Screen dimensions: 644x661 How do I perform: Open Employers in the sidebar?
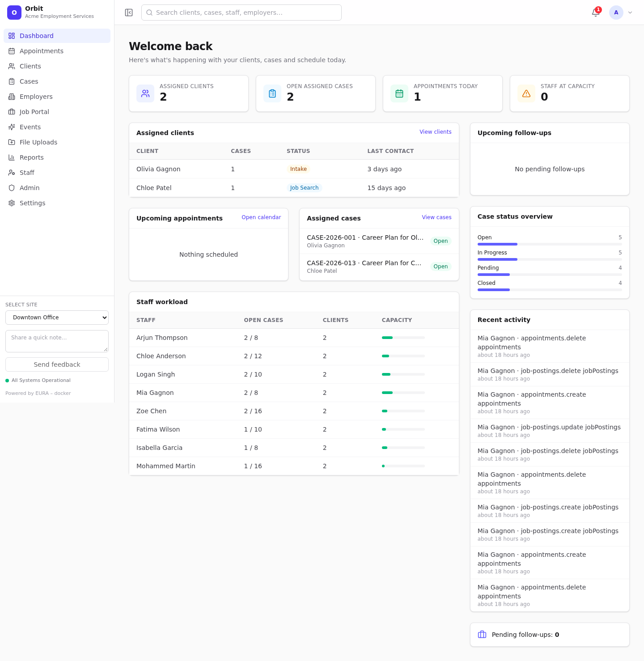coord(57,97)
